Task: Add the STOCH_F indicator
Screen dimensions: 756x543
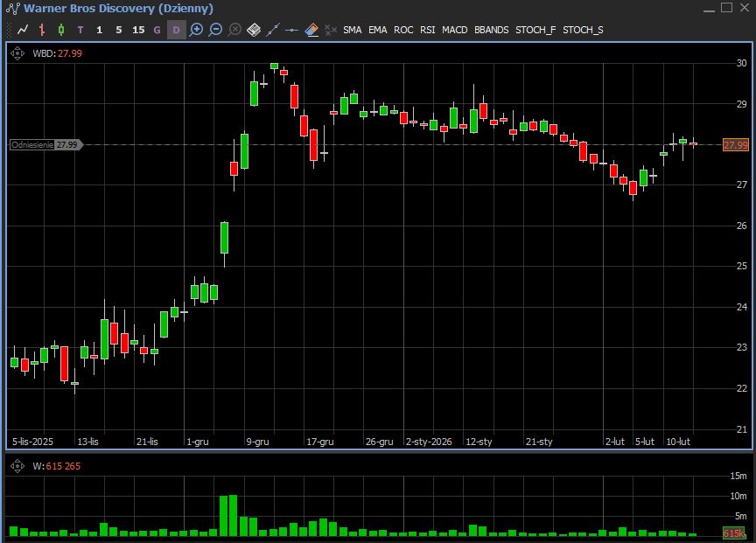Action: coord(535,30)
